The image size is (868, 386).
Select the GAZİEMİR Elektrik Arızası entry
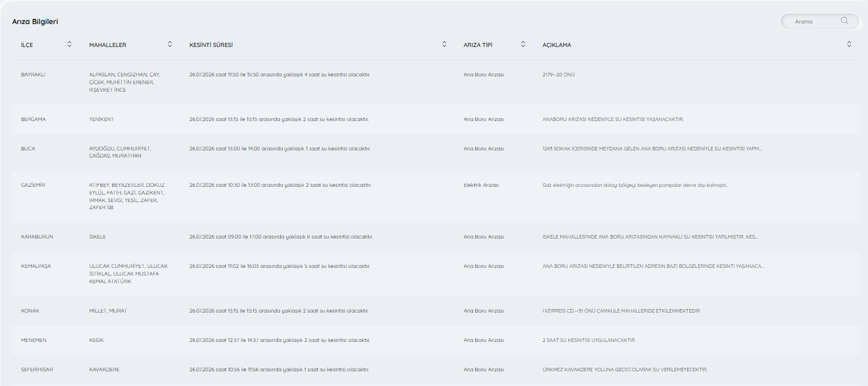481,185
